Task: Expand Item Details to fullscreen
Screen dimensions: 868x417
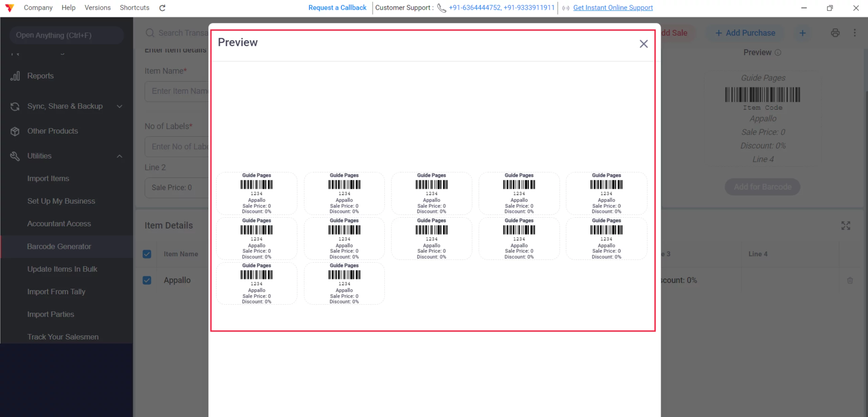Action: pos(846,225)
